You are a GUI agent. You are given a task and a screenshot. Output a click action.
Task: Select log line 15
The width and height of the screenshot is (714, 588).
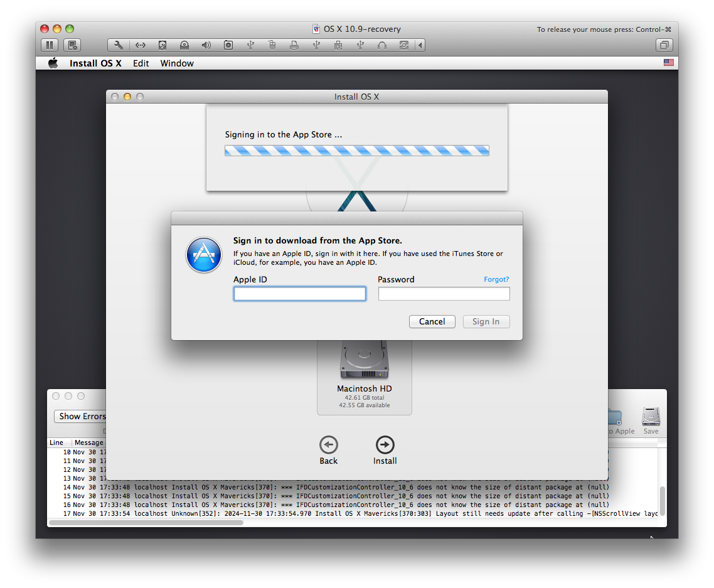(x=353, y=496)
